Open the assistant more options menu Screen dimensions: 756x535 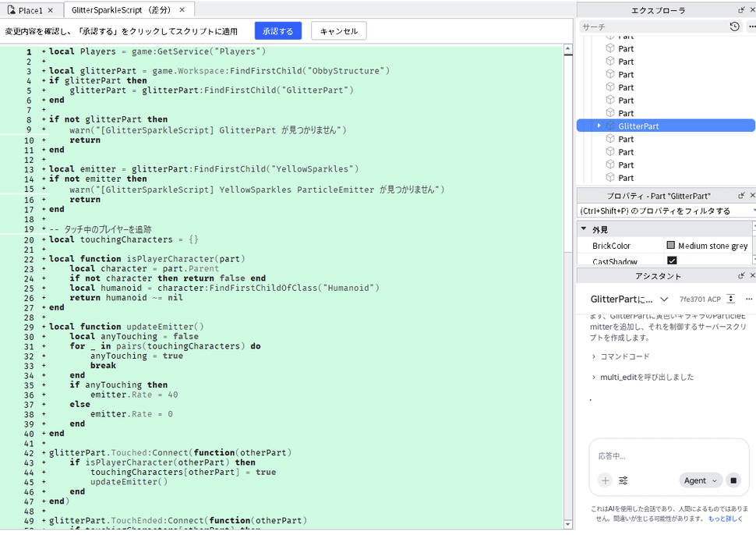[x=749, y=299]
